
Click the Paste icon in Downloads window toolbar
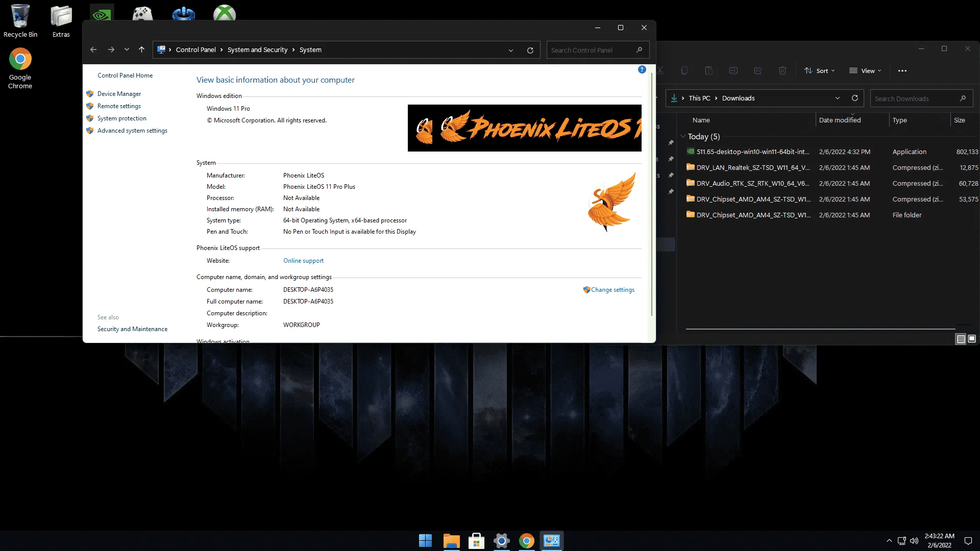pyautogui.click(x=709, y=71)
